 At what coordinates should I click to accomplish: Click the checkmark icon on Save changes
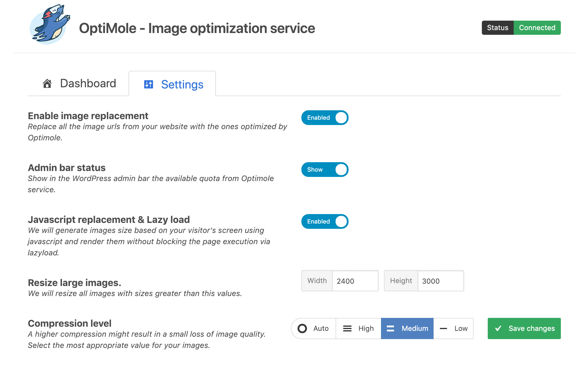click(499, 328)
